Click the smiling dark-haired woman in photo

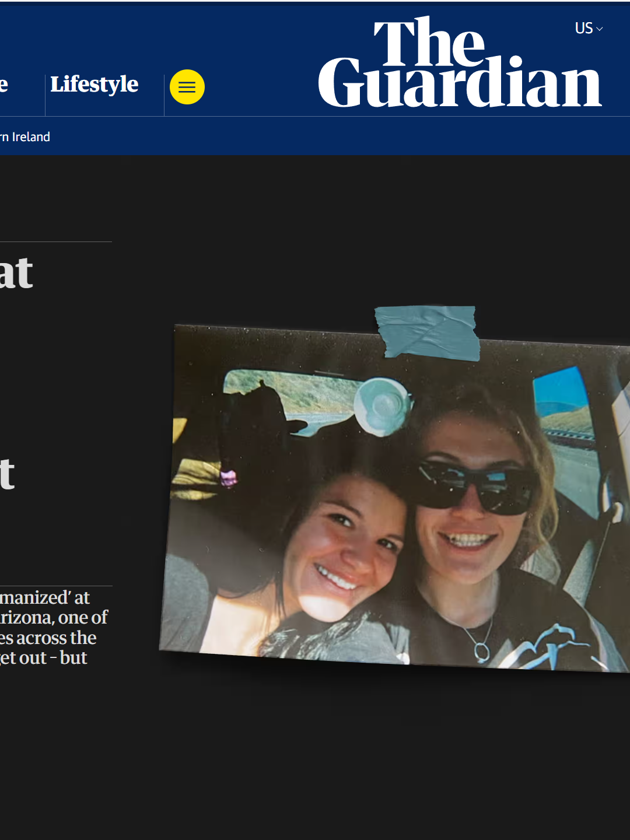344,542
